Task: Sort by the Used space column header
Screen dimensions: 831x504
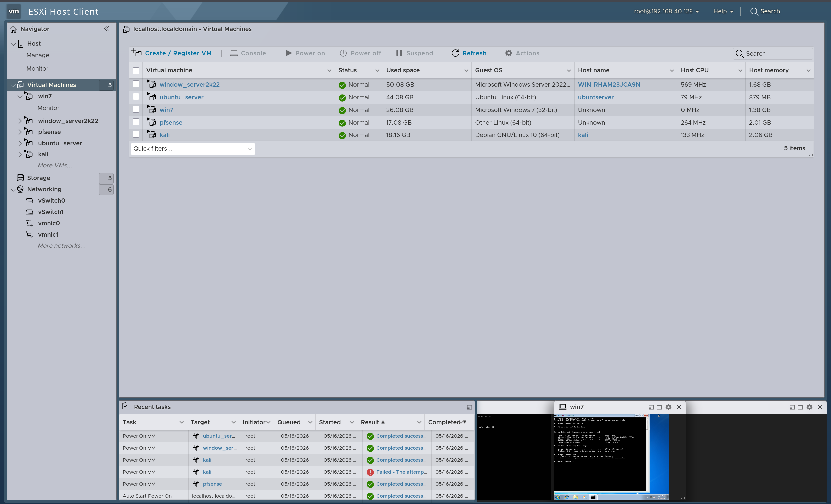Action: pos(403,70)
